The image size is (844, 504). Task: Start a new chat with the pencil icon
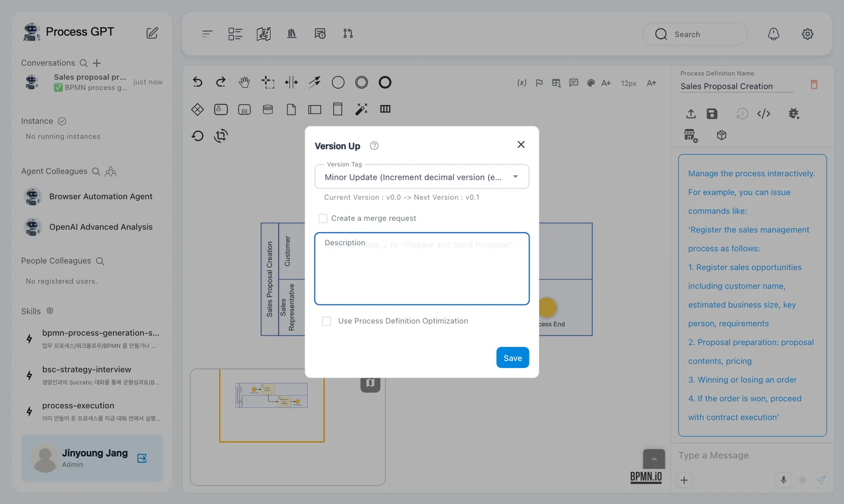point(152,33)
